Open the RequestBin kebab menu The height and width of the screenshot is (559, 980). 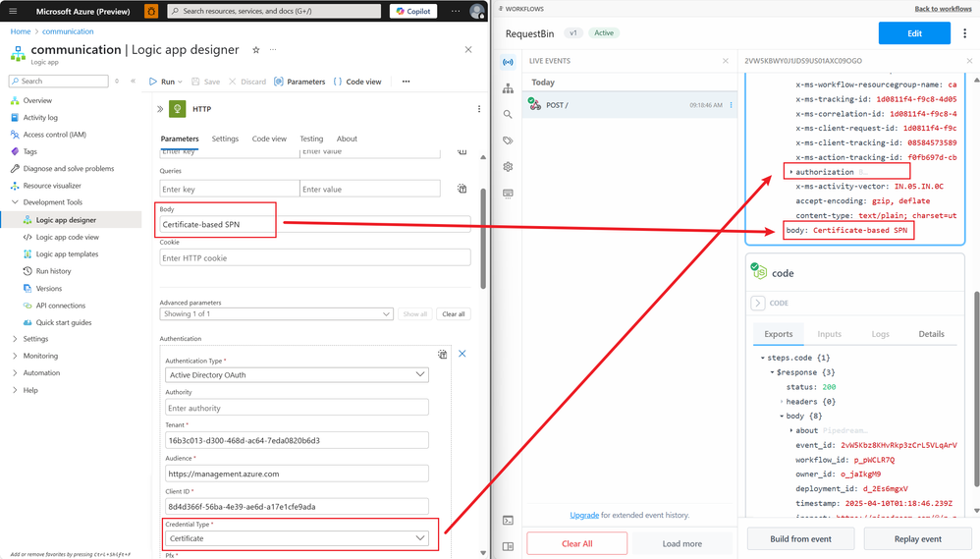[x=965, y=33]
